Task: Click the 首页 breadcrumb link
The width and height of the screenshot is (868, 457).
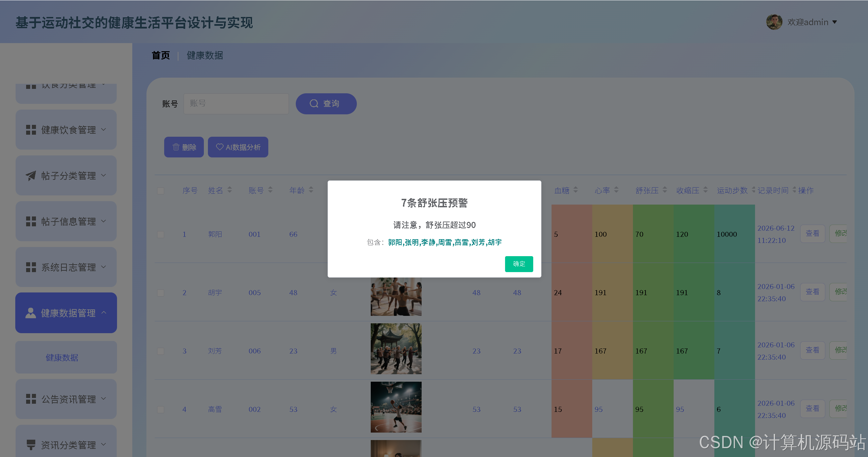Action: [161, 55]
